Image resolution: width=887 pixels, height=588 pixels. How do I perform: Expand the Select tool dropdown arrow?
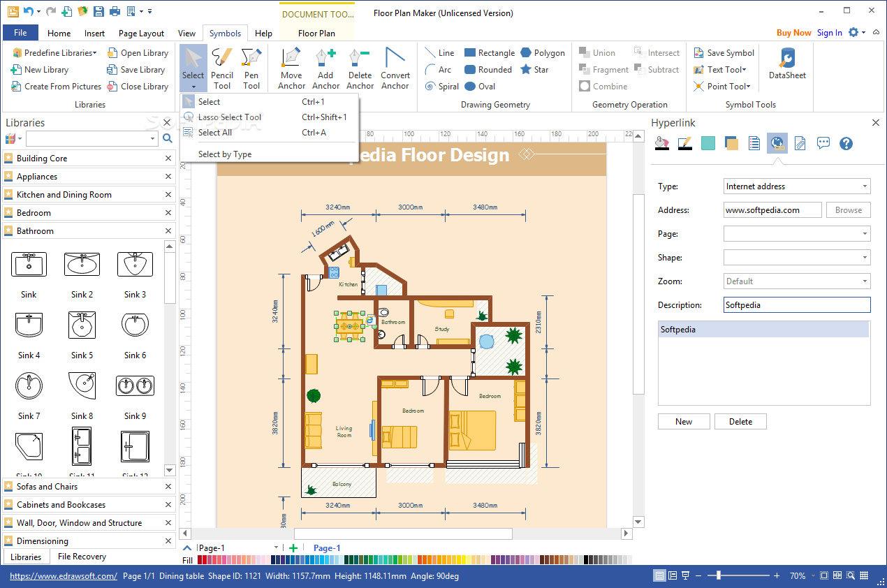193,87
